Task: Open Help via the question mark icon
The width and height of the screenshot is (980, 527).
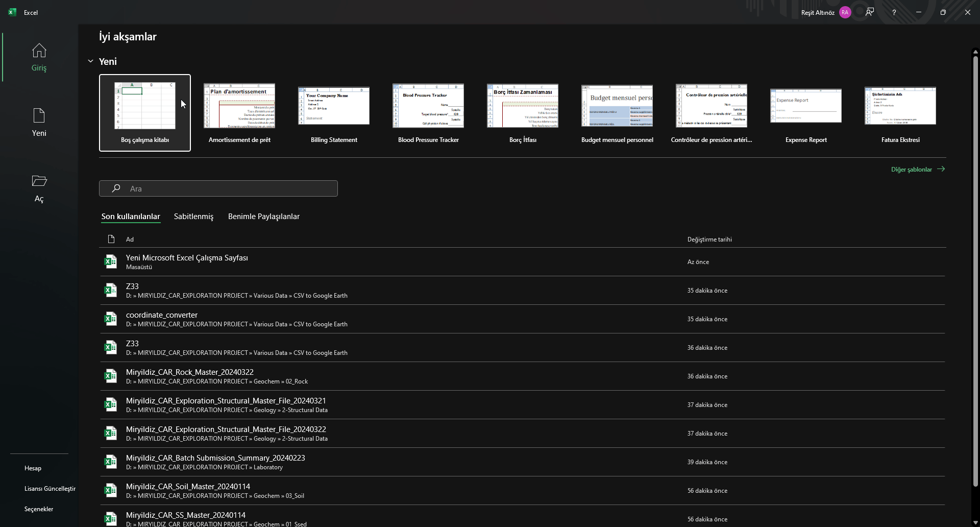Action: (894, 12)
